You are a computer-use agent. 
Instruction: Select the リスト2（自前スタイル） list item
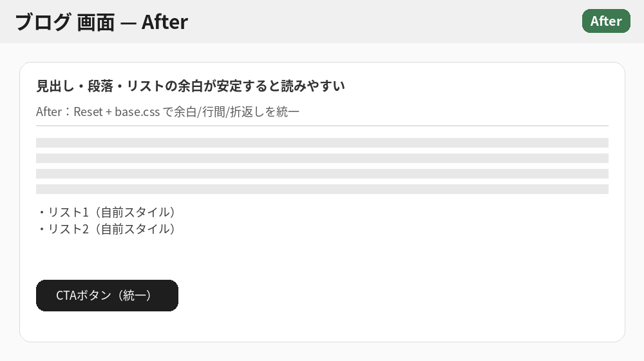[111, 229]
